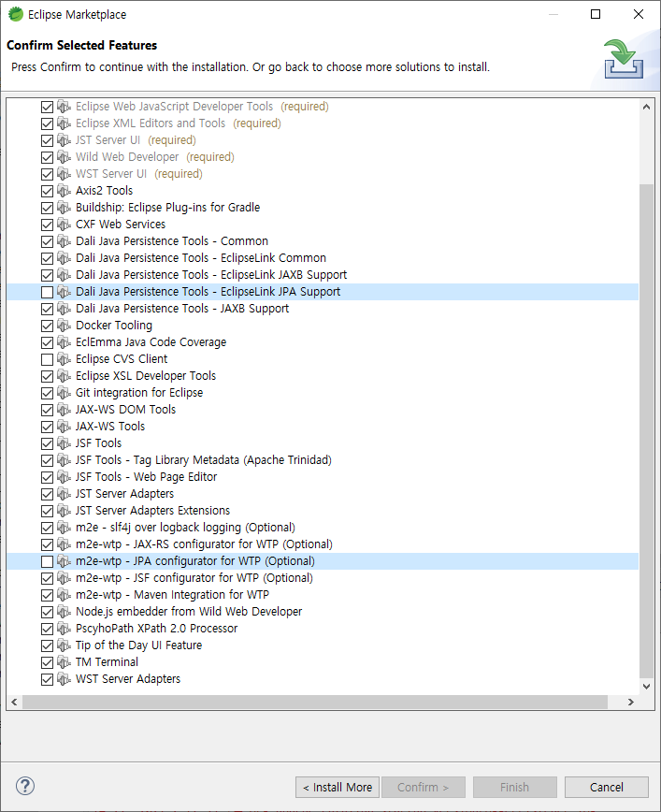Click the feature icon beside Eclipse XML Editors and Tools
The height and width of the screenshot is (812, 661).
tap(64, 123)
